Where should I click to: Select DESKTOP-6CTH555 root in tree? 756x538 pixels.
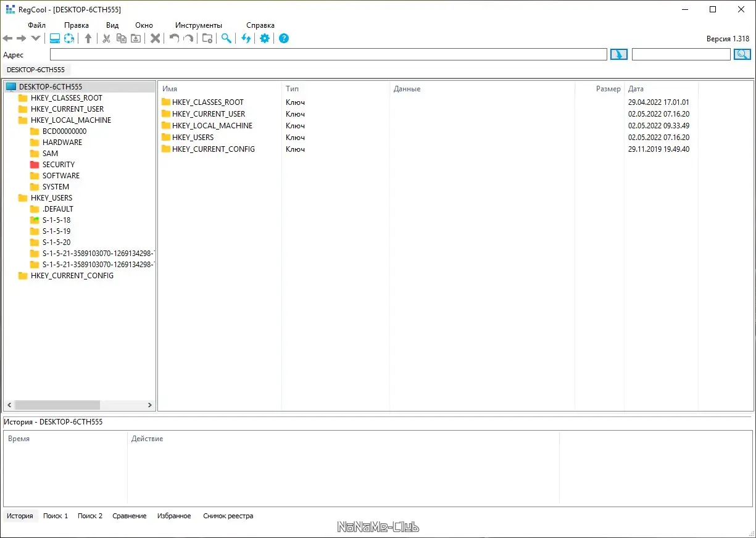[x=51, y=87]
